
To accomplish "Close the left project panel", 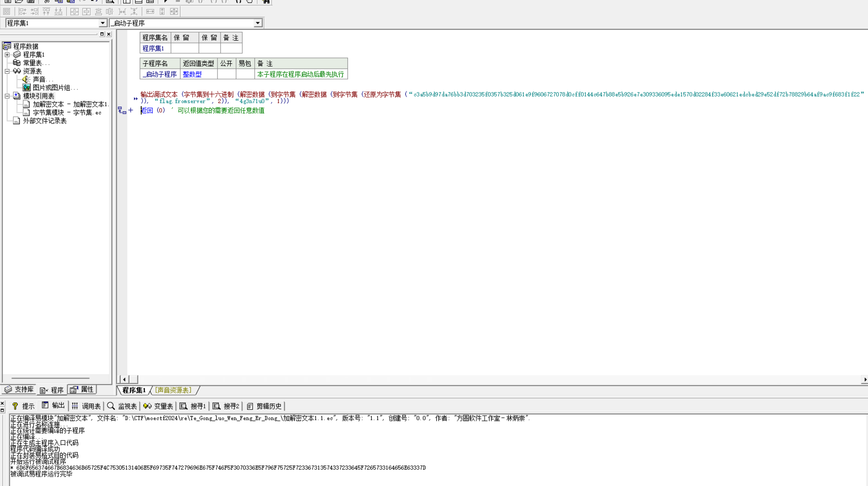I will pos(109,34).
